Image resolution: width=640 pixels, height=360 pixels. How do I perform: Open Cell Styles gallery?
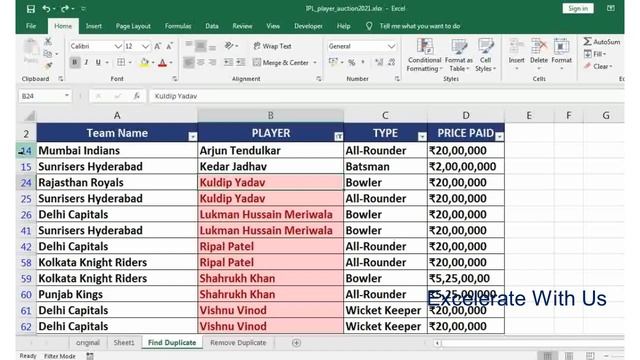tap(485, 56)
